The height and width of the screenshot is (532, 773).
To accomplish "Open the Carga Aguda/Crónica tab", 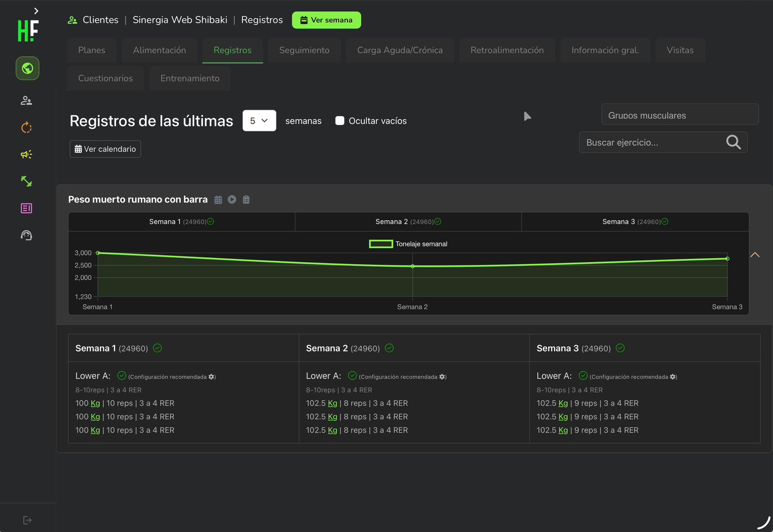I will (400, 50).
